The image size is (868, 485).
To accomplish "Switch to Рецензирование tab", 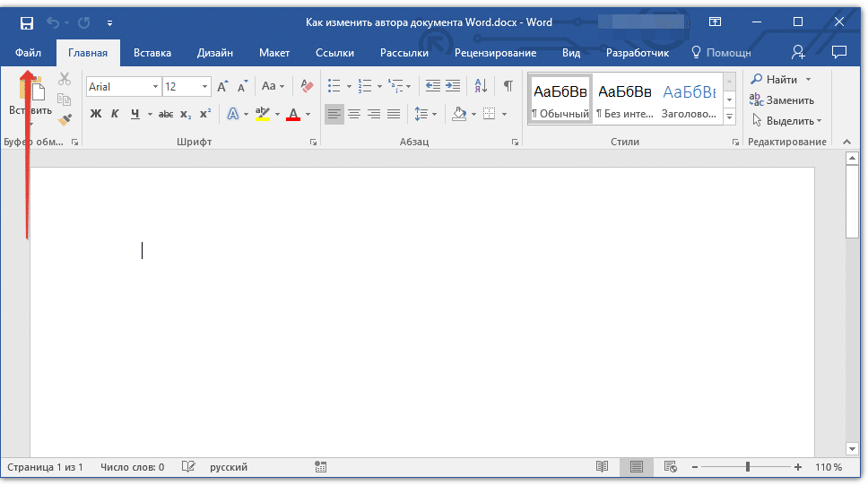I will click(x=496, y=53).
